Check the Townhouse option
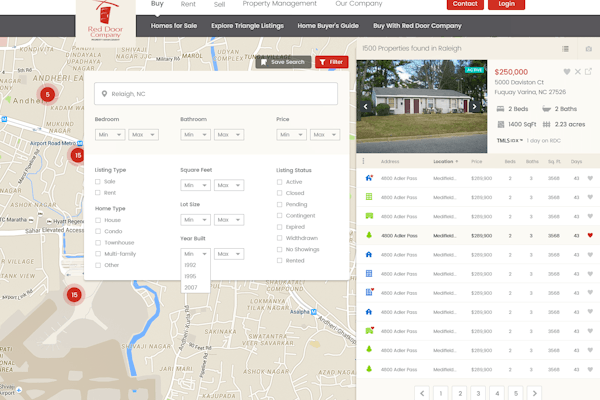Image resolution: width=600 pixels, height=400 pixels. point(98,243)
